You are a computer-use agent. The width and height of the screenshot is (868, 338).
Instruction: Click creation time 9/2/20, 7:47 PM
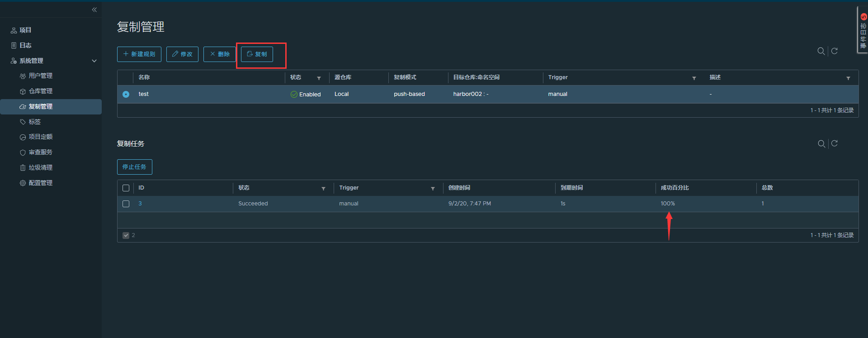(470, 204)
